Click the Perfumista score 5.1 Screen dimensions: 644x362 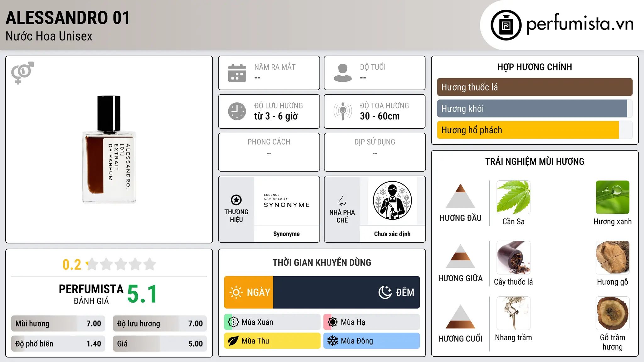pyautogui.click(x=142, y=294)
